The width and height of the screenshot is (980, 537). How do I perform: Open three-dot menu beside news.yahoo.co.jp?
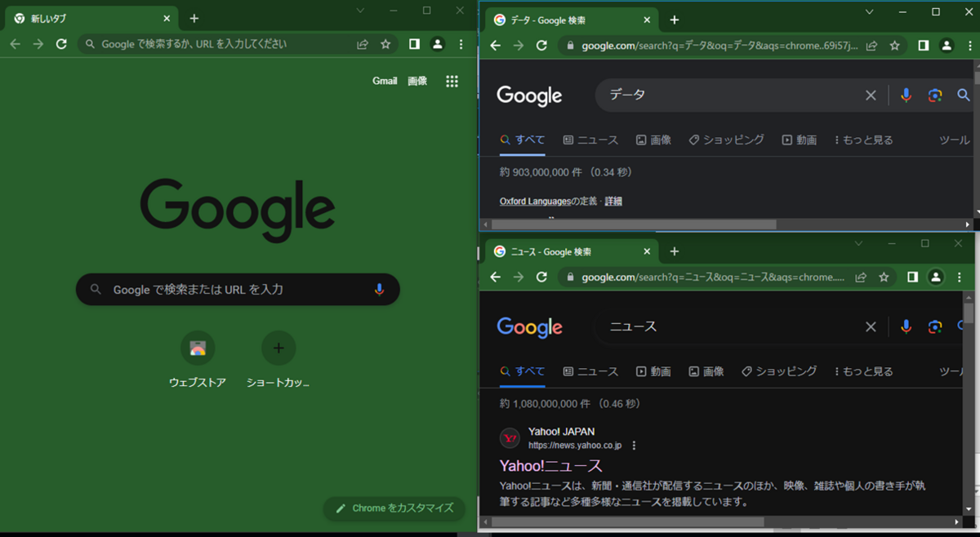[x=635, y=446]
